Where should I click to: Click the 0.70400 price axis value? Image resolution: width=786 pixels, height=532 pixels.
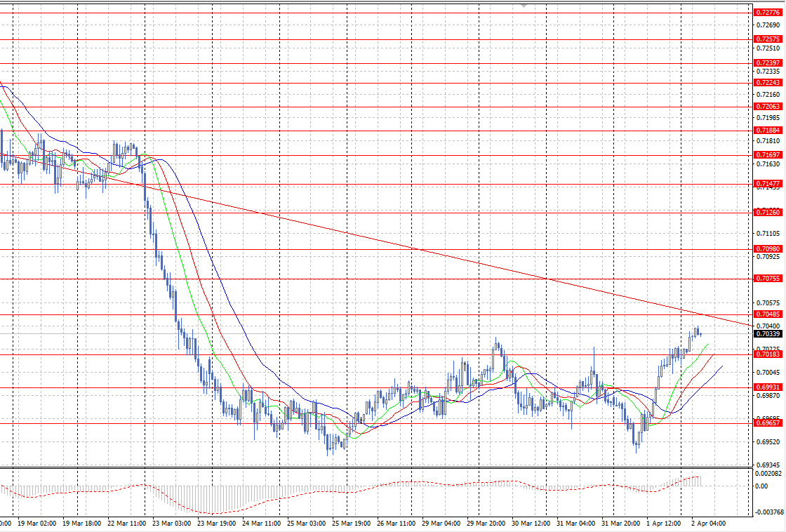768,326
